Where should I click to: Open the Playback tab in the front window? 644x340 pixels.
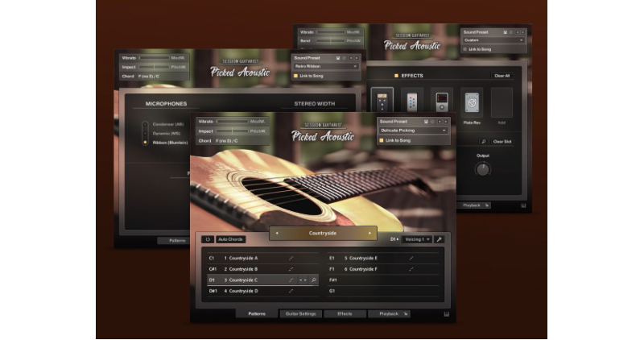pyautogui.click(x=389, y=313)
